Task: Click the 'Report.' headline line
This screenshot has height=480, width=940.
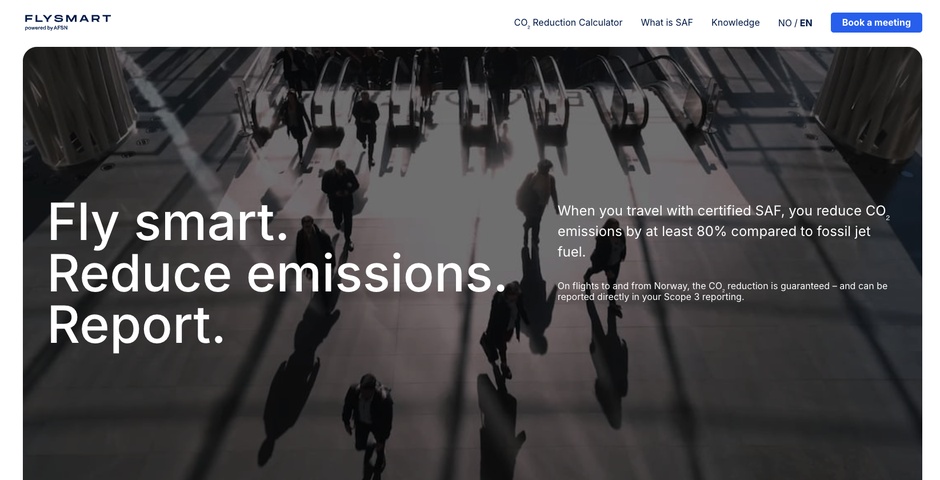Action: (x=136, y=326)
